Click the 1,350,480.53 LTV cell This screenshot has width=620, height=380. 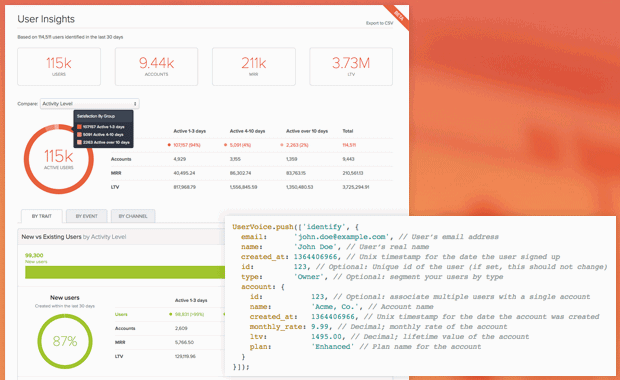click(299, 187)
